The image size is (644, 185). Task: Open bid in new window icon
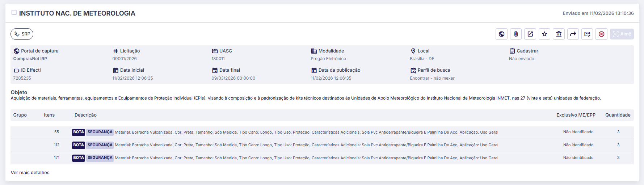point(530,34)
